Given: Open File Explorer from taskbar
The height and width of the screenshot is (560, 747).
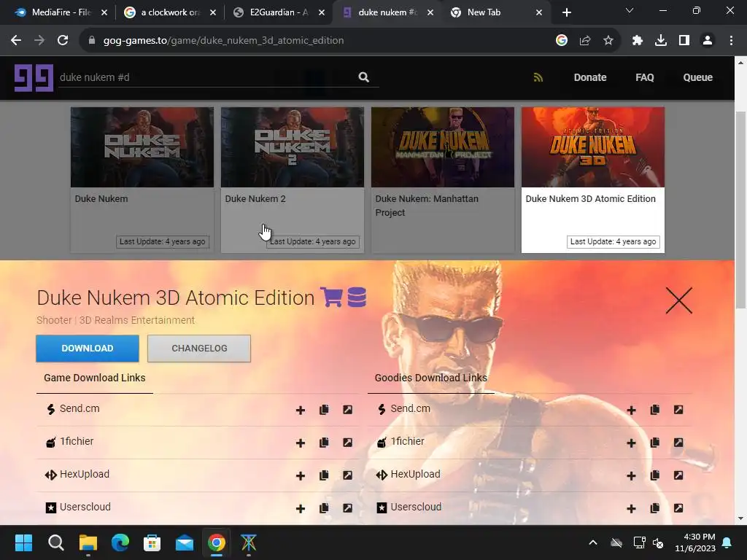Looking at the screenshot, I should tap(88, 542).
